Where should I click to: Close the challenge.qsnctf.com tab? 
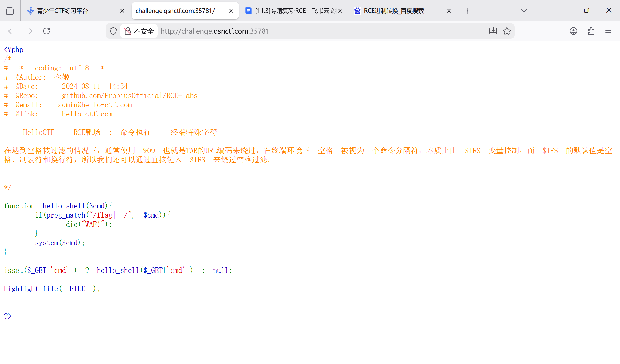click(x=231, y=11)
